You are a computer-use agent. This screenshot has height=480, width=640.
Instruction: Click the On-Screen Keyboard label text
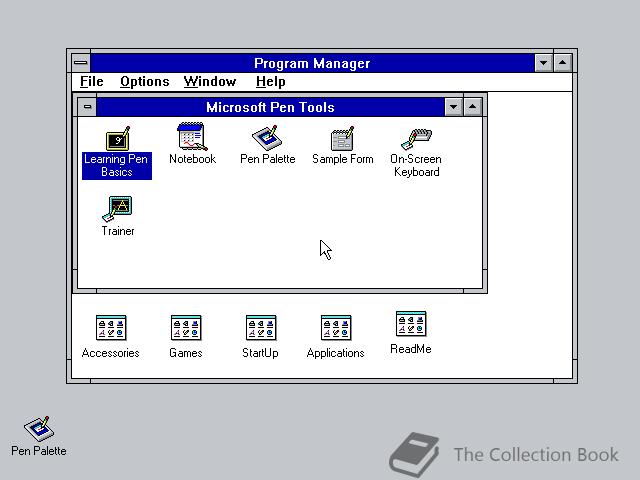(x=416, y=165)
